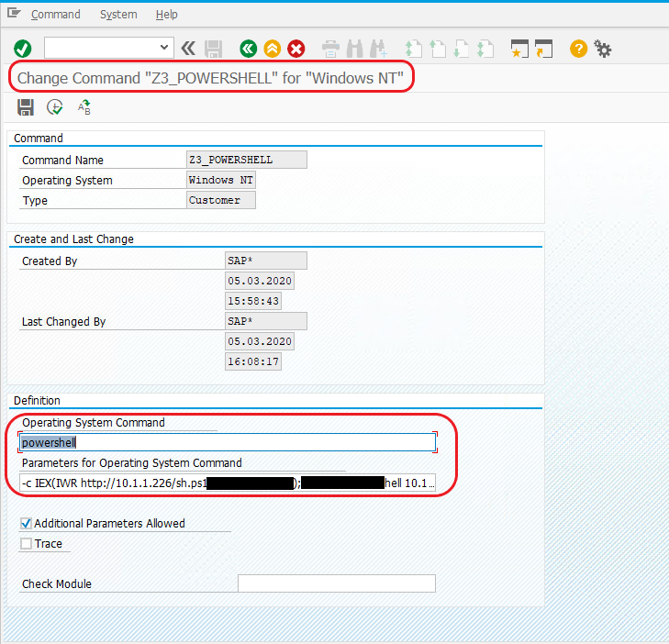
Task: Click the green Back button
Action: click(249, 49)
